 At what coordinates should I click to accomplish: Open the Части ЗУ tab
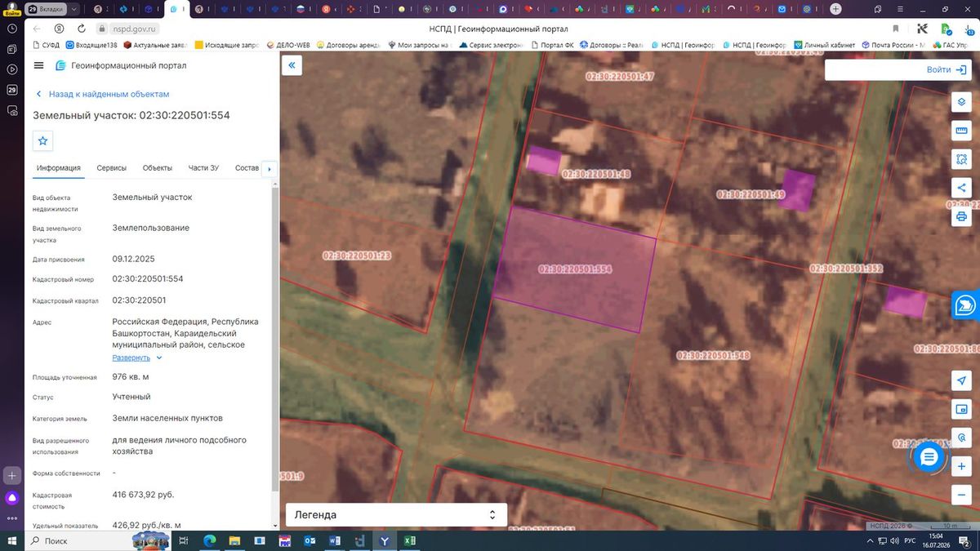coord(203,168)
